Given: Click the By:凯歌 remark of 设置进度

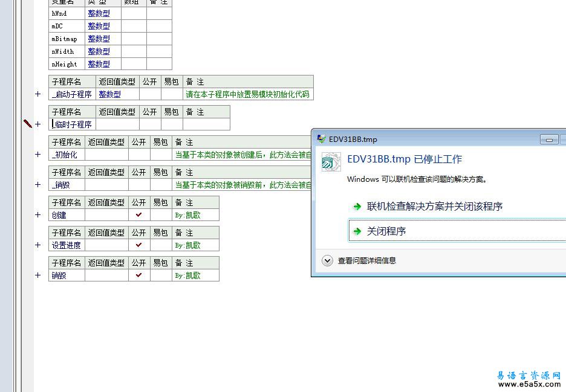Looking at the screenshot, I should pos(187,246).
